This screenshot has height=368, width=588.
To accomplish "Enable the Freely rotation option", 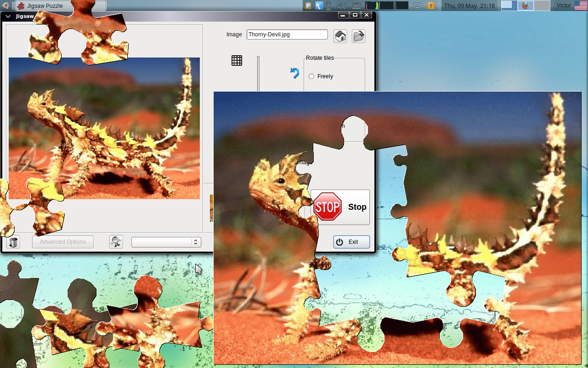I will 311,76.
